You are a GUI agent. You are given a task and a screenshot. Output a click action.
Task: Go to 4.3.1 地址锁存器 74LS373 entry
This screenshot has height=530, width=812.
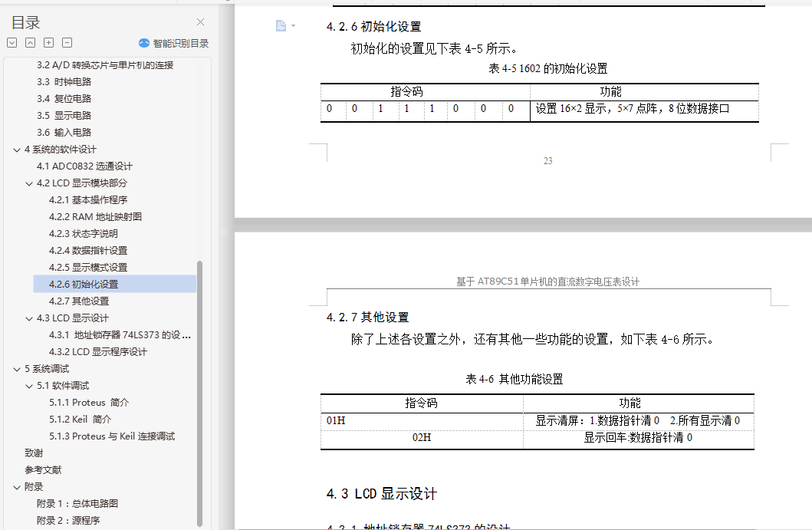[x=120, y=335]
